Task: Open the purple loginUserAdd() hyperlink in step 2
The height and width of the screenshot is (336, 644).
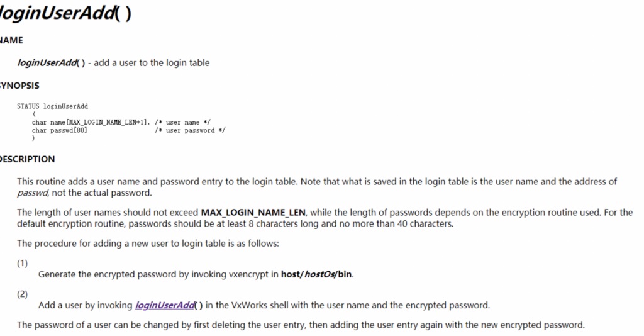Action: [x=169, y=305]
